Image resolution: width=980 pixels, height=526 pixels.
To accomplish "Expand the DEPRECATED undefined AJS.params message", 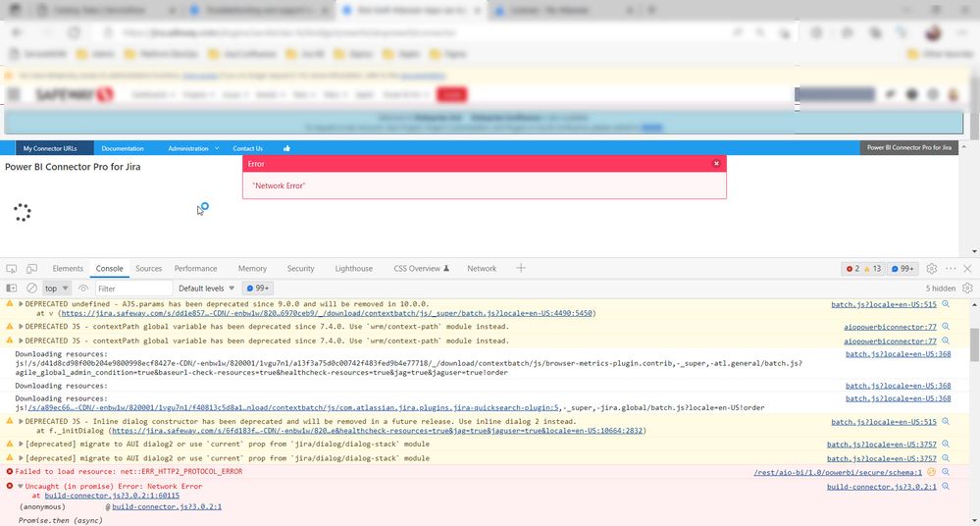I will point(21,304).
